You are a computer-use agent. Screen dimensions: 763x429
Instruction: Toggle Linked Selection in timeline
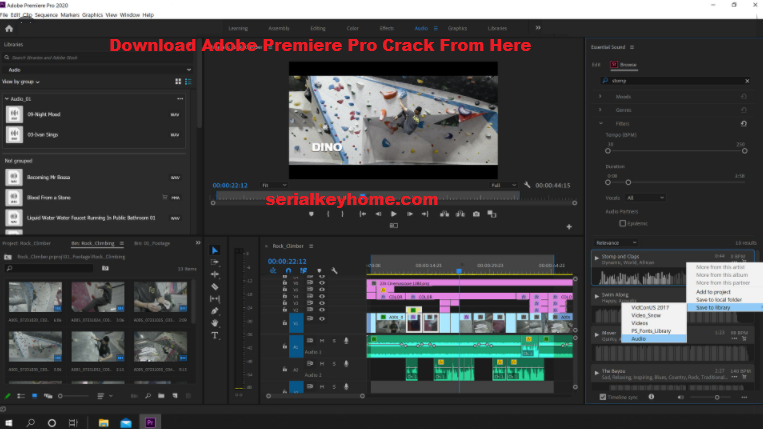304,270
